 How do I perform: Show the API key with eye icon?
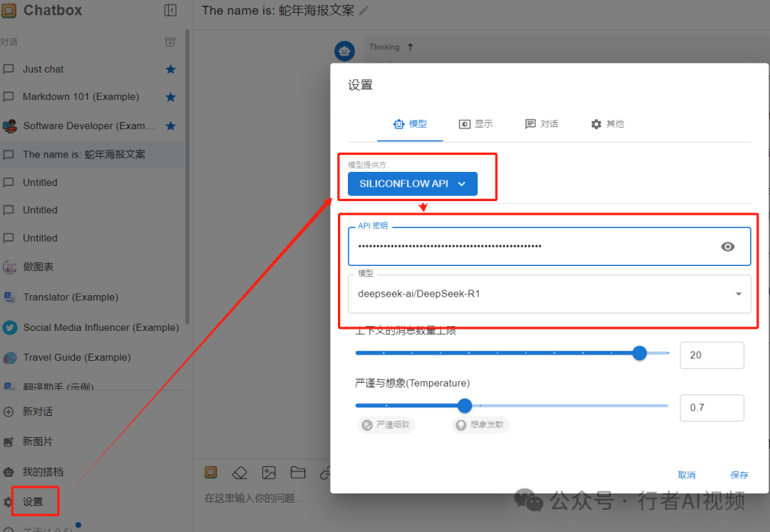pyautogui.click(x=728, y=247)
